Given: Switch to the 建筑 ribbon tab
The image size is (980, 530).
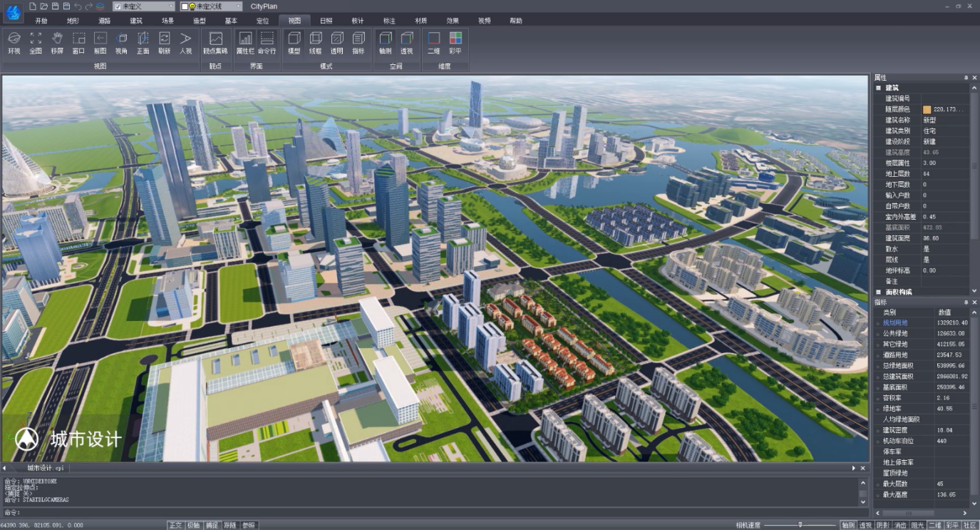Looking at the screenshot, I should coord(136,21).
